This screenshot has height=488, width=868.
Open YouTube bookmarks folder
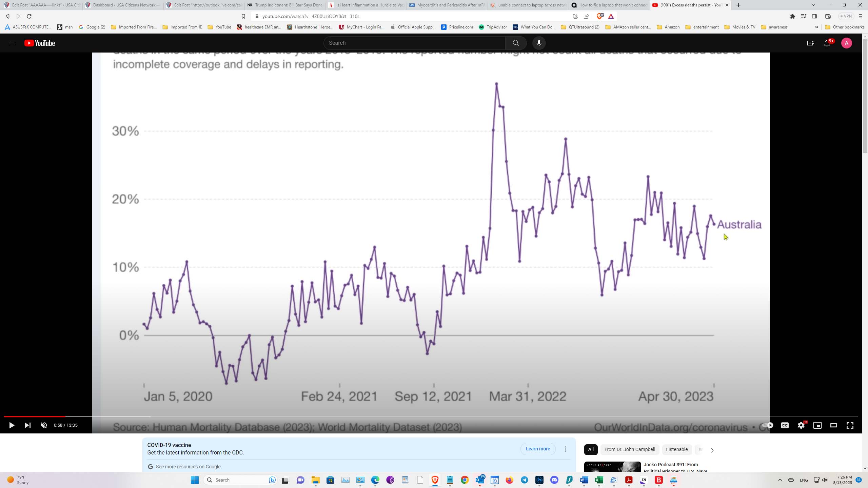point(219,27)
